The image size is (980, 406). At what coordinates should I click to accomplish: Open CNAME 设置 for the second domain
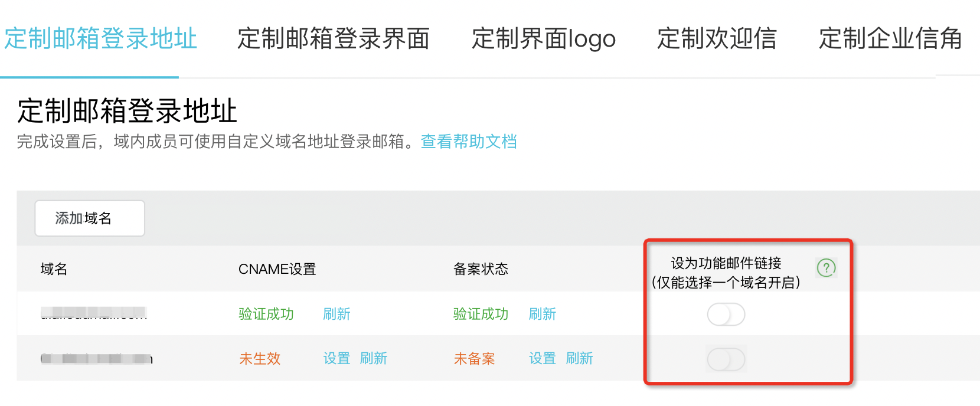coord(337,359)
